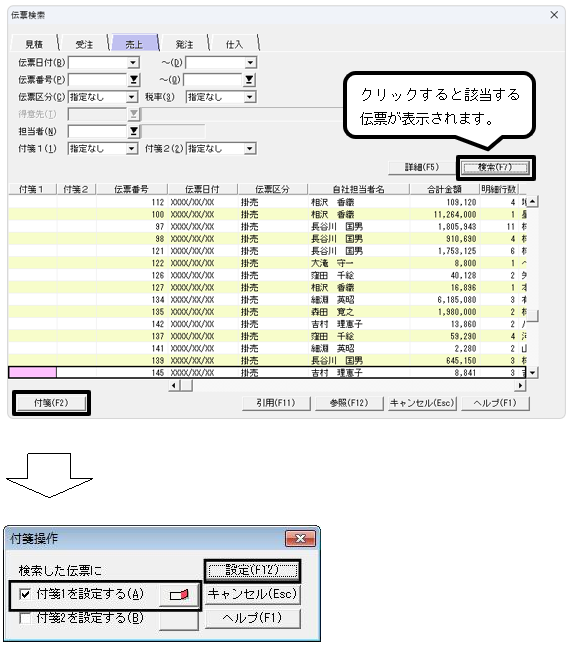Click the 付箋(F2) button

(x=51, y=403)
